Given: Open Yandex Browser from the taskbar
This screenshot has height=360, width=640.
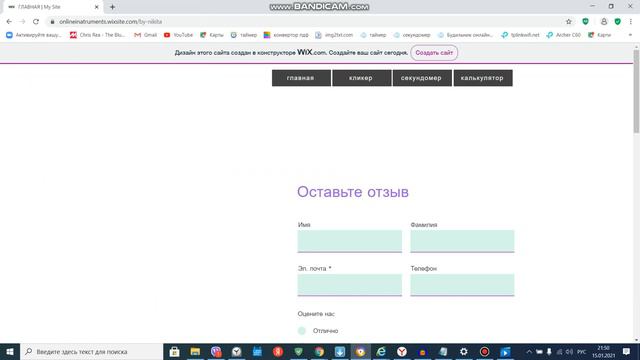Looking at the screenshot, I should 402,351.
